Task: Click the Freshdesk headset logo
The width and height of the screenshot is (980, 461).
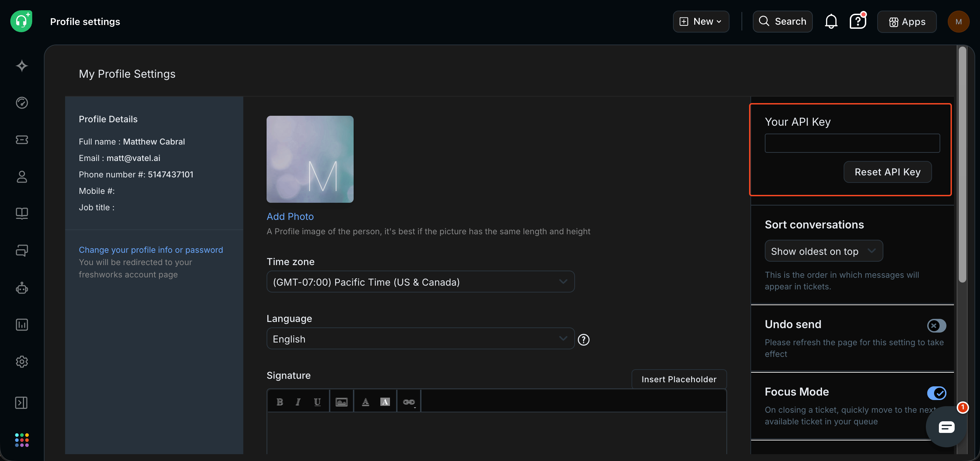Action: coord(21,21)
